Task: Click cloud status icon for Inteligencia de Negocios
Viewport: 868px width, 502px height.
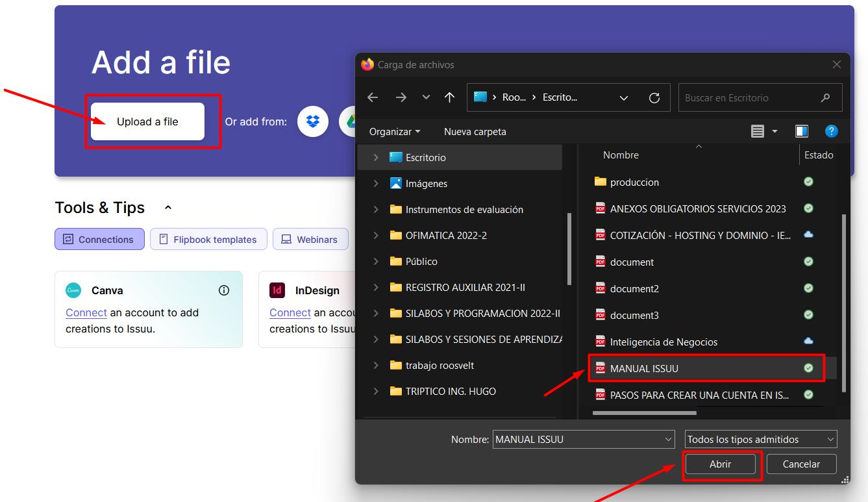Action: coord(808,341)
